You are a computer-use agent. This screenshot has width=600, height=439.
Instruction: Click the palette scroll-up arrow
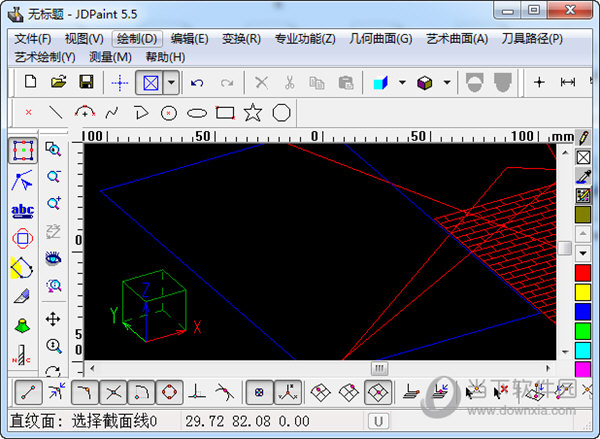tap(583, 233)
